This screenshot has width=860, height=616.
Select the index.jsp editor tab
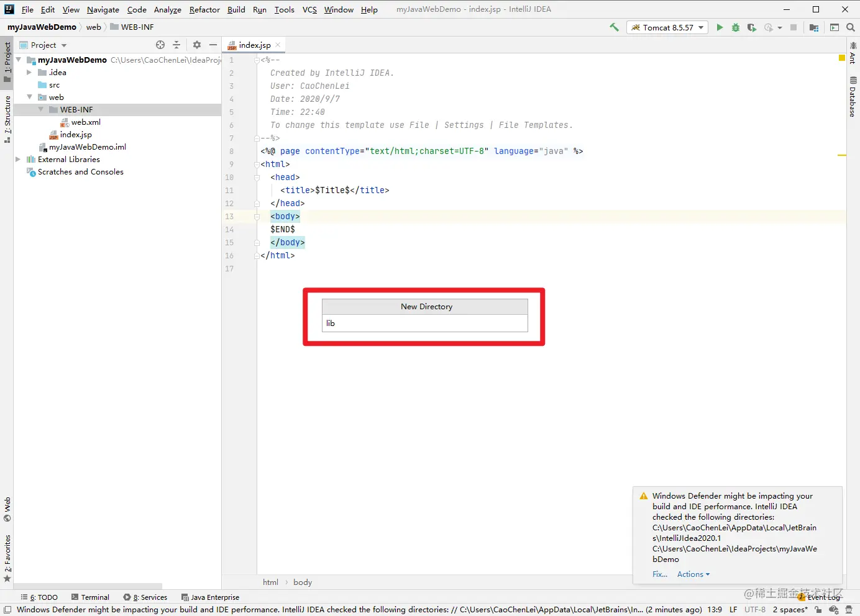pos(254,45)
